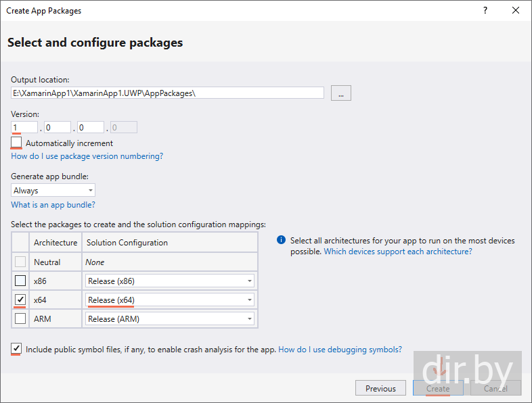Viewport: 532px width, 403px height.
Task: Open Generate app bundle Always dropdown
Action: pyautogui.click(x=53, y=191)
